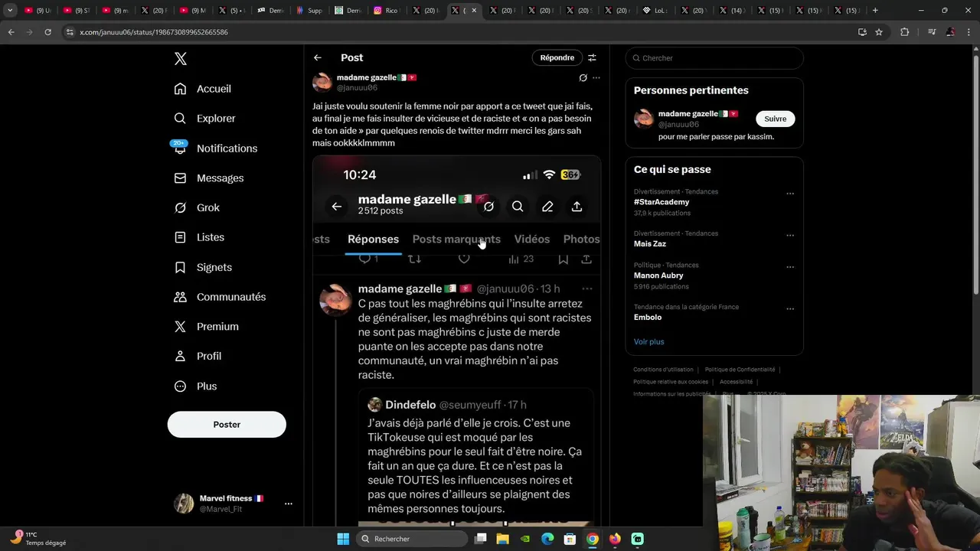Reload the page
The width and height of the screenshot is (980, 551).
[47, 32]
